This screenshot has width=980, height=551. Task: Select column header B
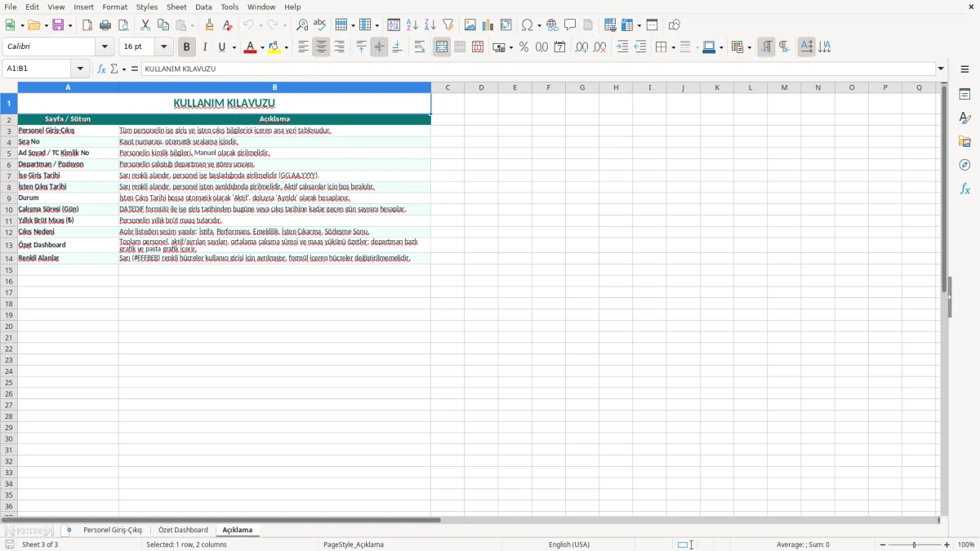point(274,87)
